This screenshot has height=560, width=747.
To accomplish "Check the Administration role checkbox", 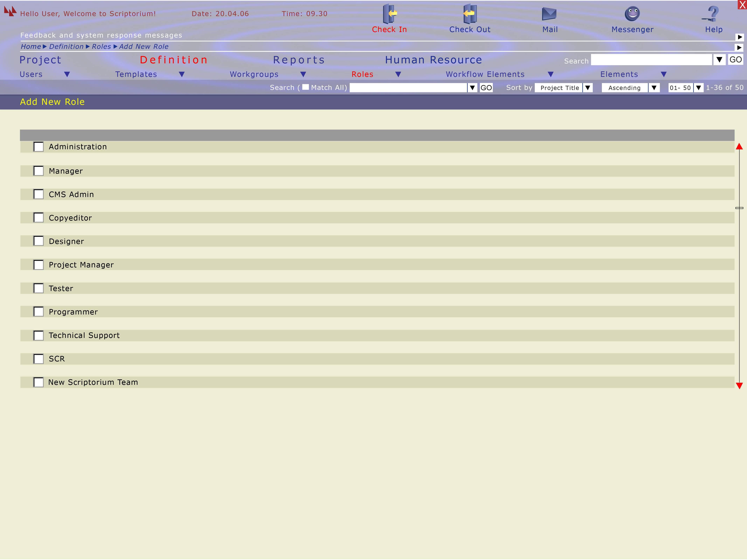I will pyautogui.click(x=39, y=147).
